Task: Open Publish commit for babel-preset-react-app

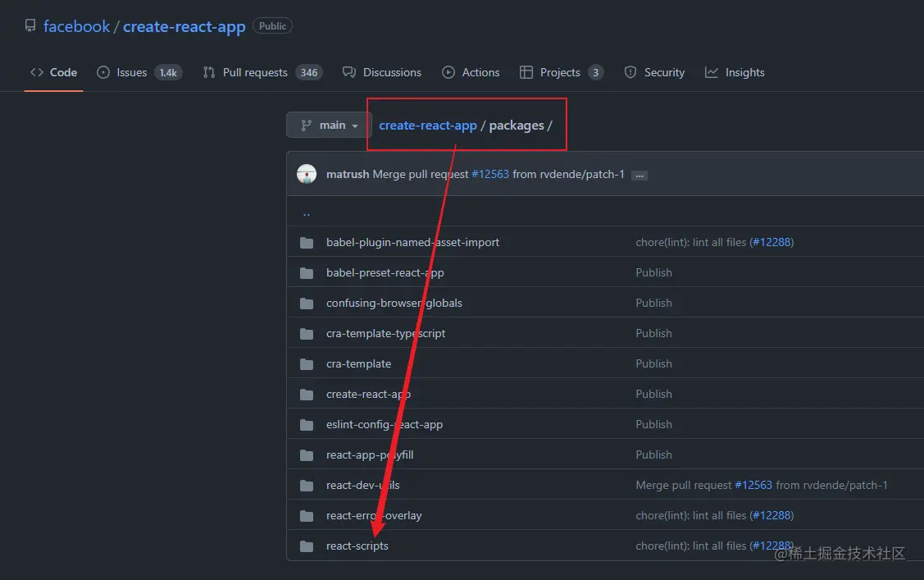Action: tap(653, 273)
